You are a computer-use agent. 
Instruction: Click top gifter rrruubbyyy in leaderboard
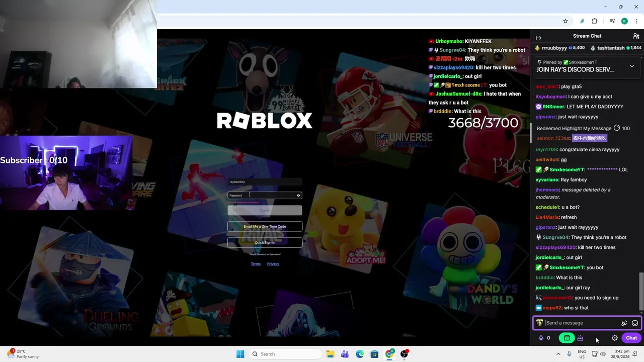[559, 48]
